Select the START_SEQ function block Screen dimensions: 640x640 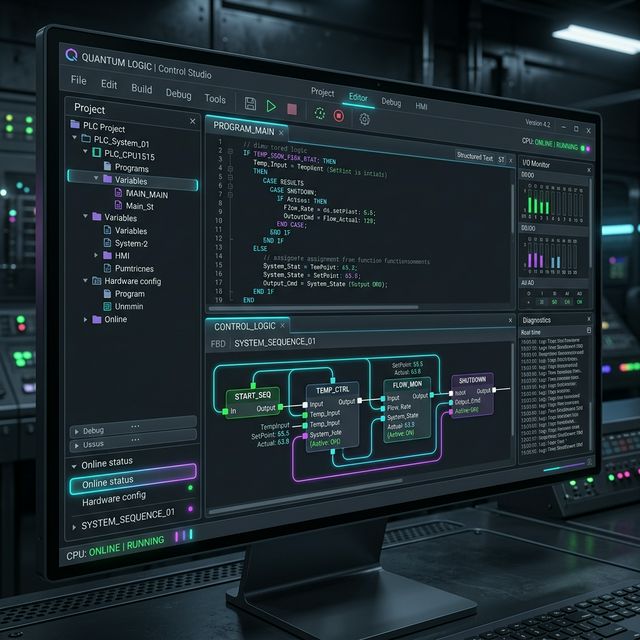(x=253, y=402)
